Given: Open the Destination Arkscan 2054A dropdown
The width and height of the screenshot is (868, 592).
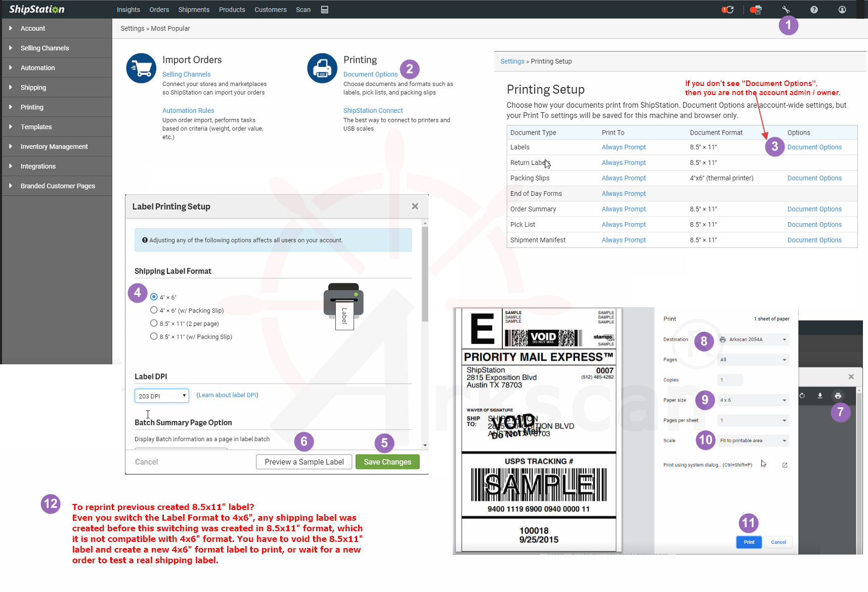Looking at the screenshot, I should point(753,340).
